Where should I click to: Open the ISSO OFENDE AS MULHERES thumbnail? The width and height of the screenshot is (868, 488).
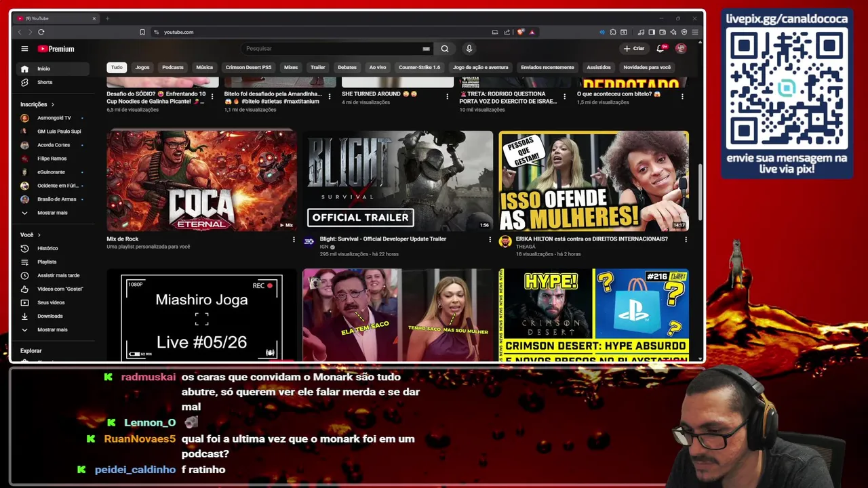(x=594, y=181)
